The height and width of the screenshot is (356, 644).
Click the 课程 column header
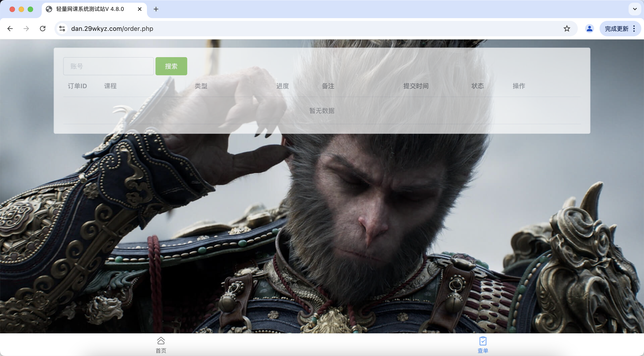pos(110,86)
